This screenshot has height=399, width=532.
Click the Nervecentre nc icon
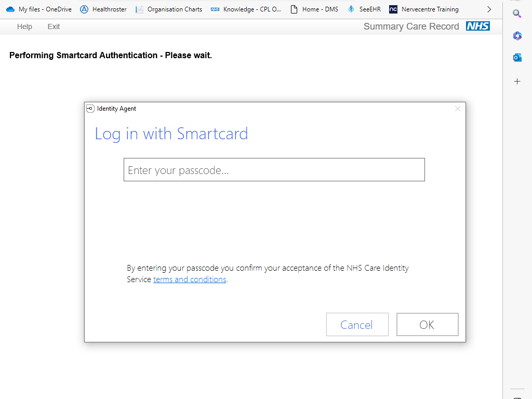point(393,9)
